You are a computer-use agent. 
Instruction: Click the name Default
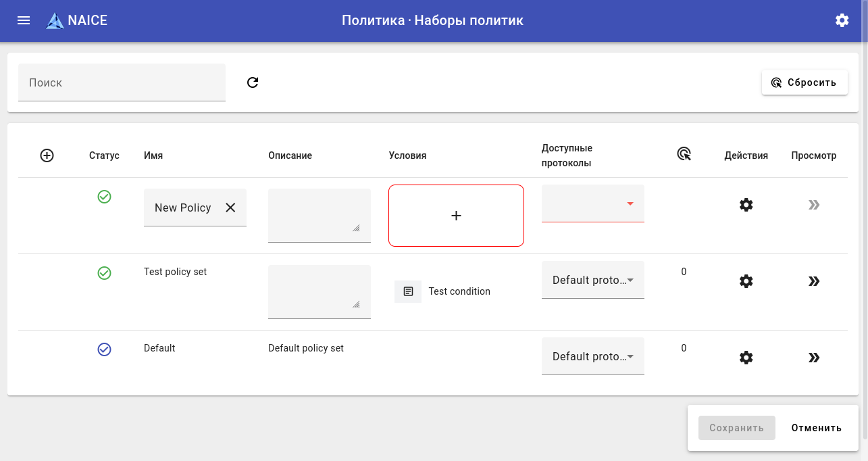tap(159, 348)
